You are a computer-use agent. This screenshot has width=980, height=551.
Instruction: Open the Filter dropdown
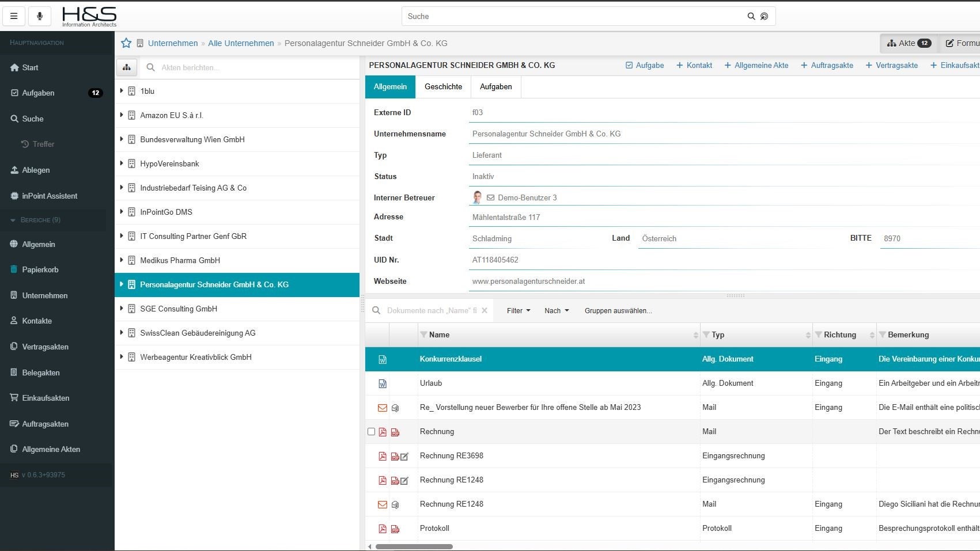(518, 310)
